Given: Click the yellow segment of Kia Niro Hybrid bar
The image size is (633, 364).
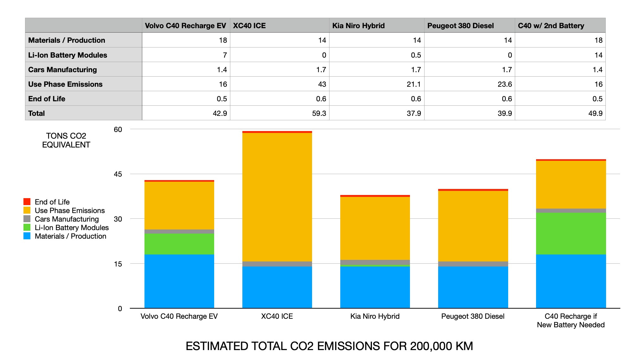Looking at the screenshot, I should (375, 228).
